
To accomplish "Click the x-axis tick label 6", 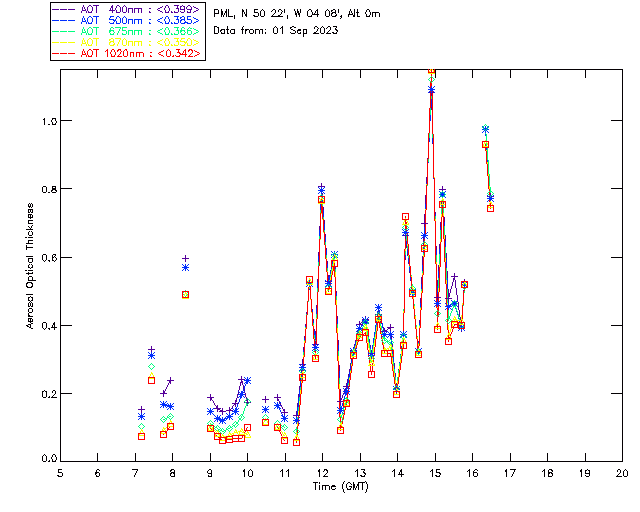I will pyautogui.click(x=98, y=473).
